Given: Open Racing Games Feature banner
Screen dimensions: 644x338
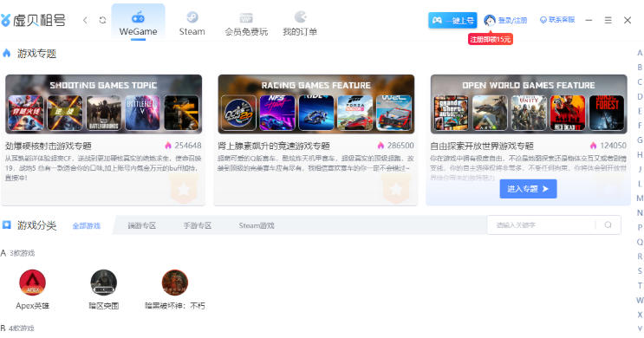Looking at the screenshot, I should tap(316, 104).
